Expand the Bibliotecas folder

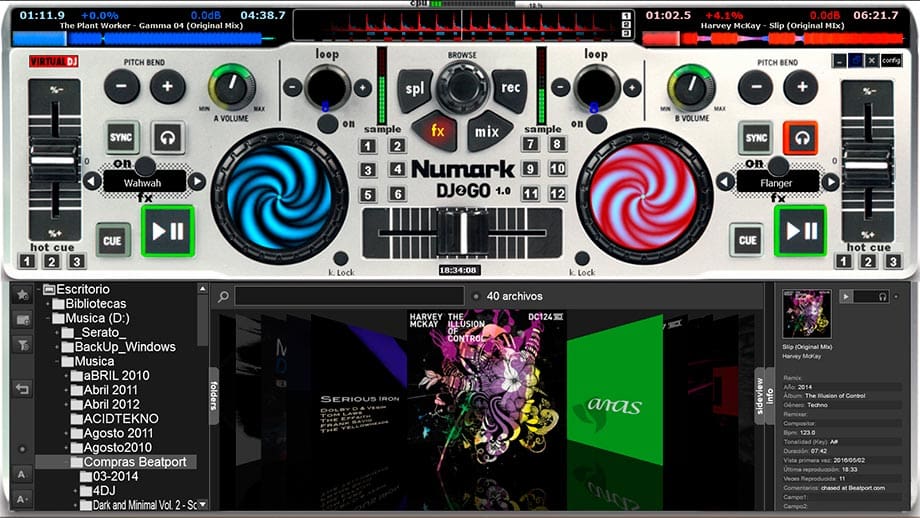(x=48, y=304)
